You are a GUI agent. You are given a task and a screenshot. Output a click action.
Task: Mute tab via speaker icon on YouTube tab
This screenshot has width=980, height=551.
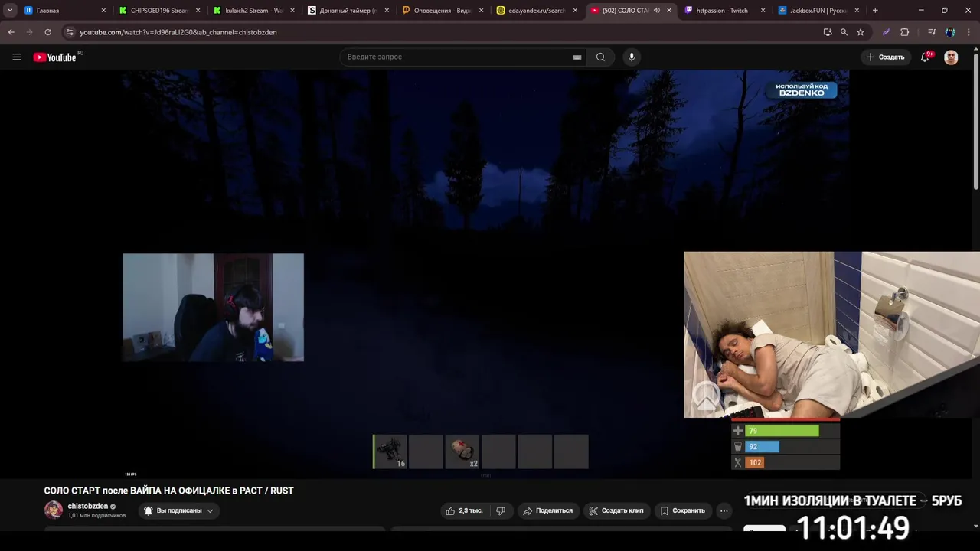tap(656, 11)
